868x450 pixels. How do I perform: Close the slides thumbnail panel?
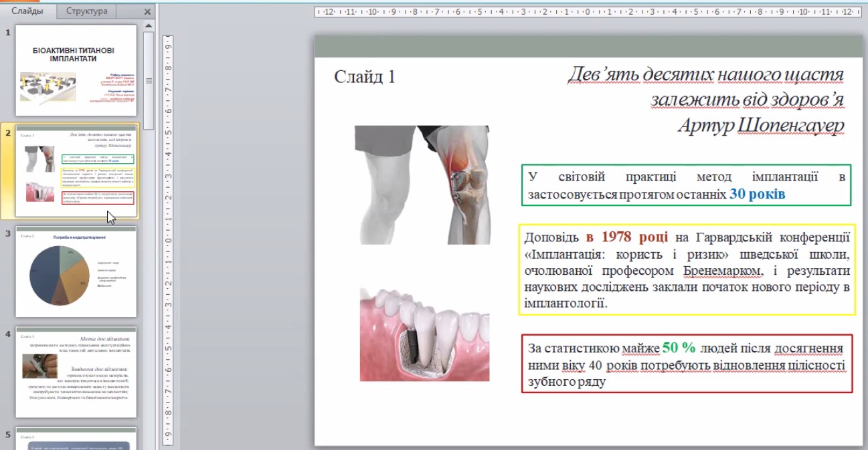click(147, 11)
